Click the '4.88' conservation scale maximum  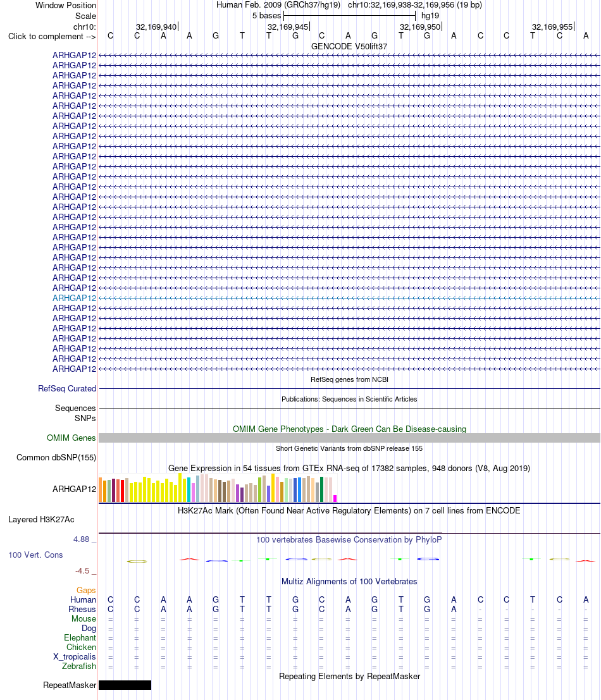[81, 539]
